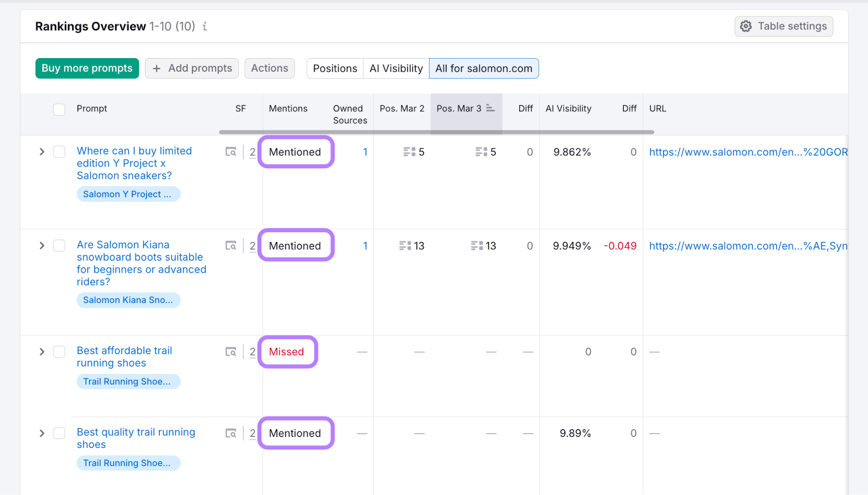Screen dimensions: 868x495
Task: Open SERP view icon for Kiana snowboard prompt
Action: pos(231,246)
